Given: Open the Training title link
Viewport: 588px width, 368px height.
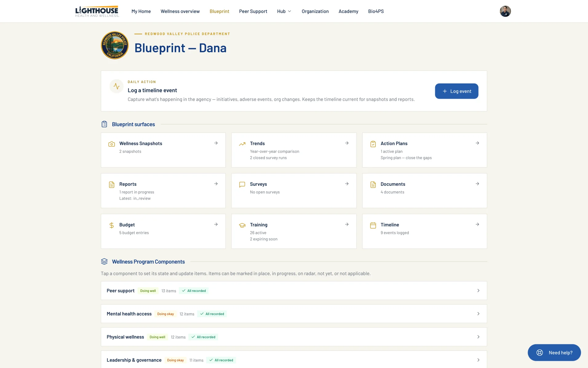Looking at the screenshot, I should [x=258, y=225].
